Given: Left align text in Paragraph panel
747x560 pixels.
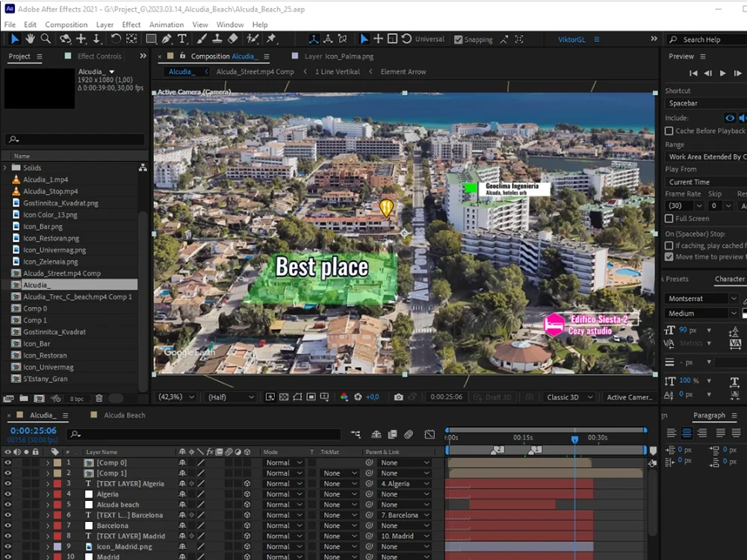Looking at the screenshot, I should click(672, 433).
